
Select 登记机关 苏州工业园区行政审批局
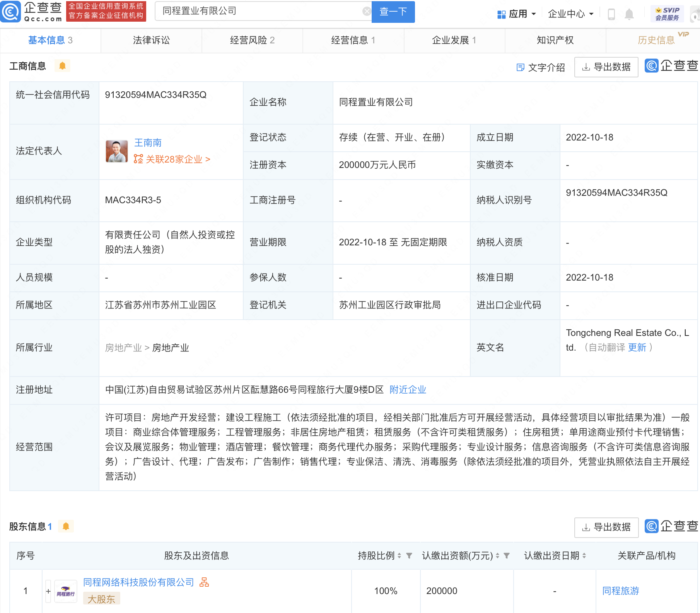click(x=390, y=305)
